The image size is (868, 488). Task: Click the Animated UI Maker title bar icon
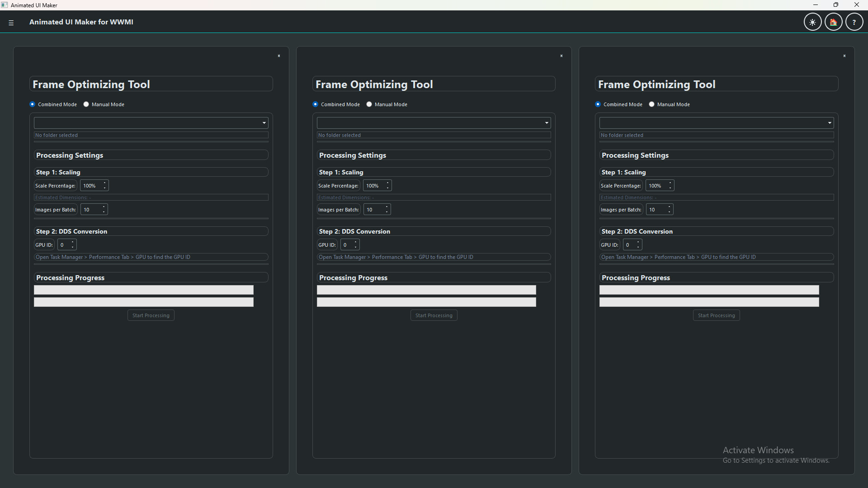5,5
